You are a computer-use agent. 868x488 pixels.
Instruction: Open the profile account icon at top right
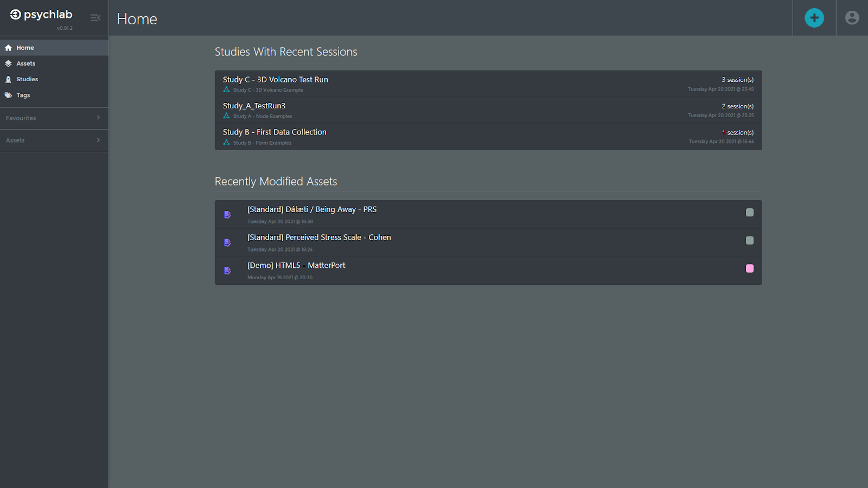click(x=851, y=17)
